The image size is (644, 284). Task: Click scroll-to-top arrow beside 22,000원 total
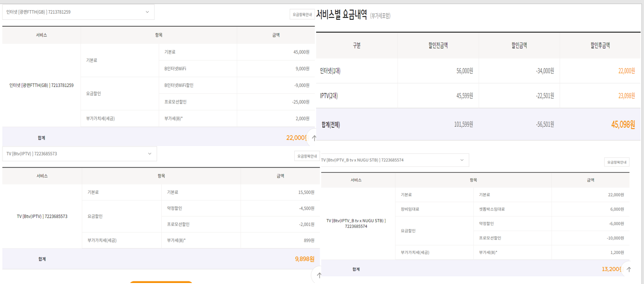[314, 138]
